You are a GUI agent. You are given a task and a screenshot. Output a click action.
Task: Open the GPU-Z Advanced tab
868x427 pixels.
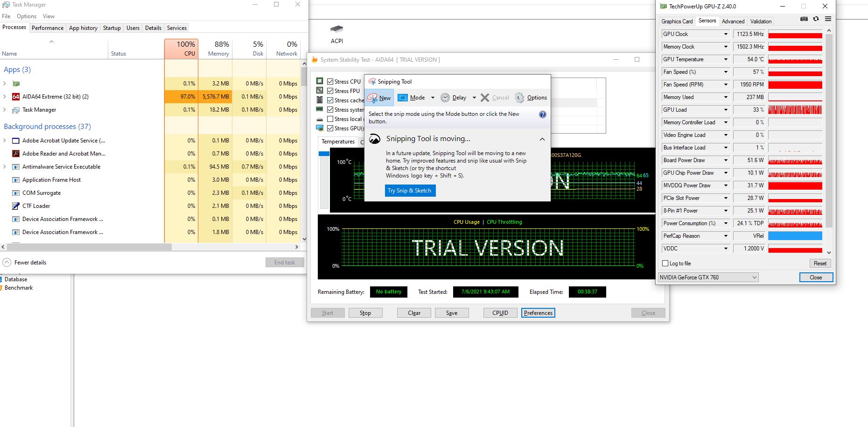[x=733, y=21]
